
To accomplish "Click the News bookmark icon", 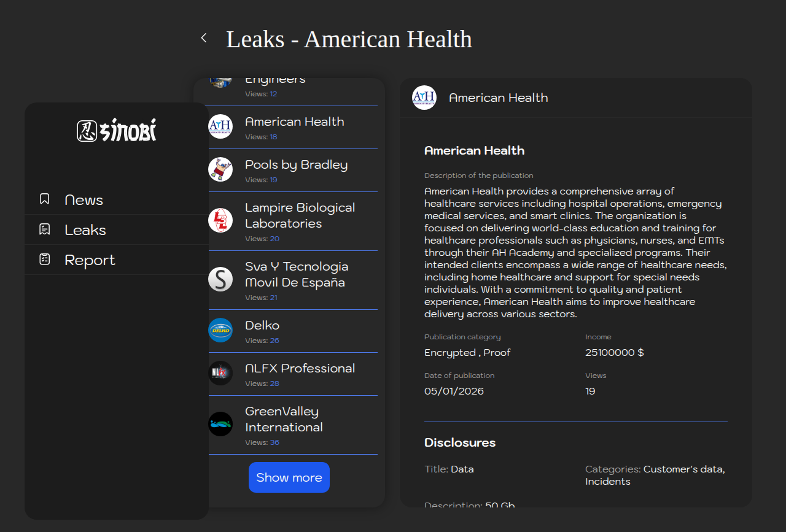I will pyautogui.click(x=45, y=199).
